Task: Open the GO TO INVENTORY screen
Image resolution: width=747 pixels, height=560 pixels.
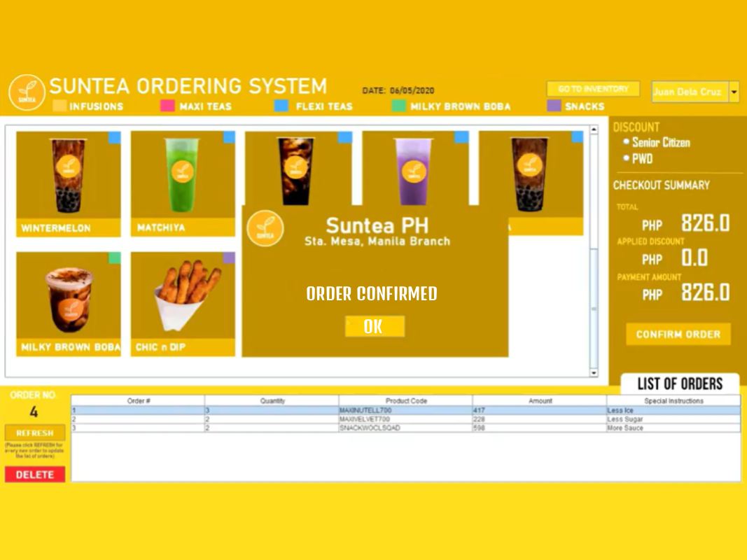Action: (x=593, y=89)
